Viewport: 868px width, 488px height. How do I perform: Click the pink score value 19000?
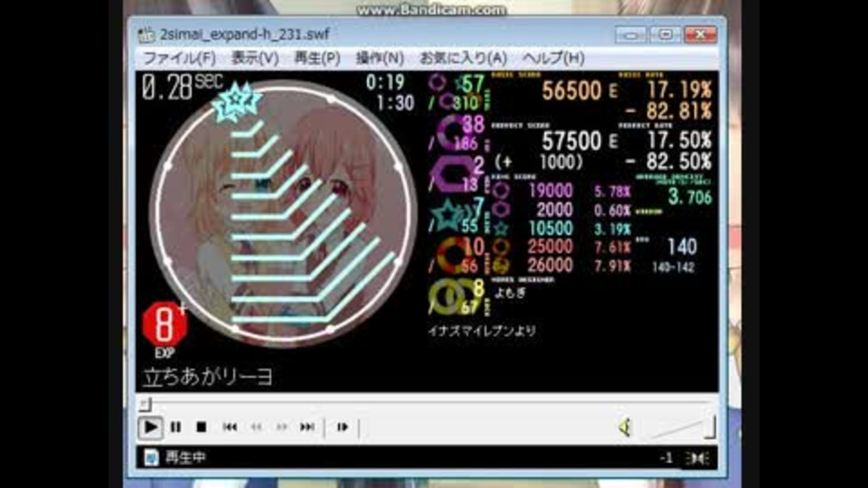551,191
